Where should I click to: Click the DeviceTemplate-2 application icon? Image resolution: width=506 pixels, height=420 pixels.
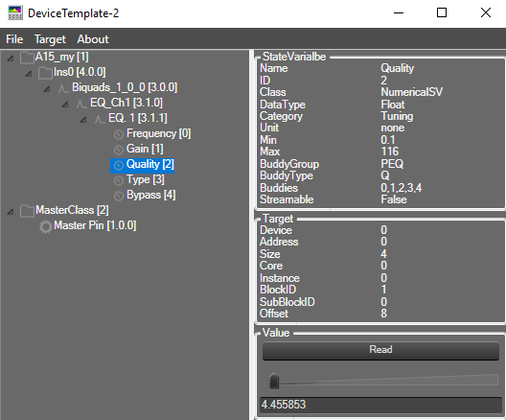click(x=15, y=13)
